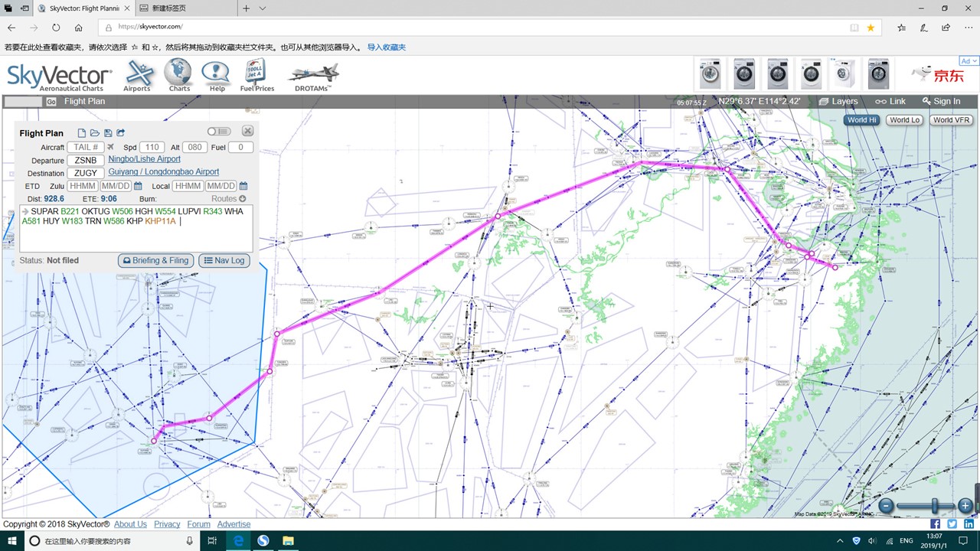This screenshot has height=551, width=980.
Task: Click the Fuel input field
Action: 240,148
